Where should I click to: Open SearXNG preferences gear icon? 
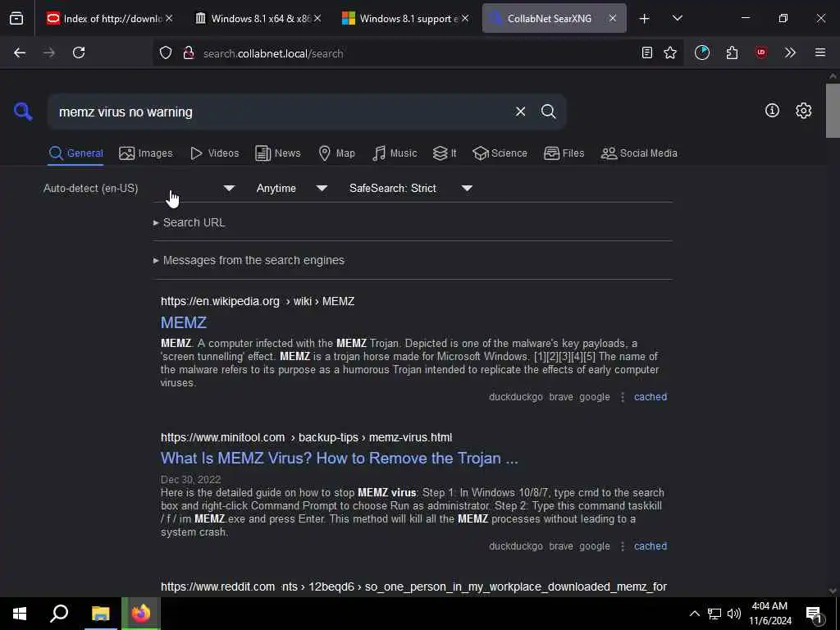pos(803,111)
